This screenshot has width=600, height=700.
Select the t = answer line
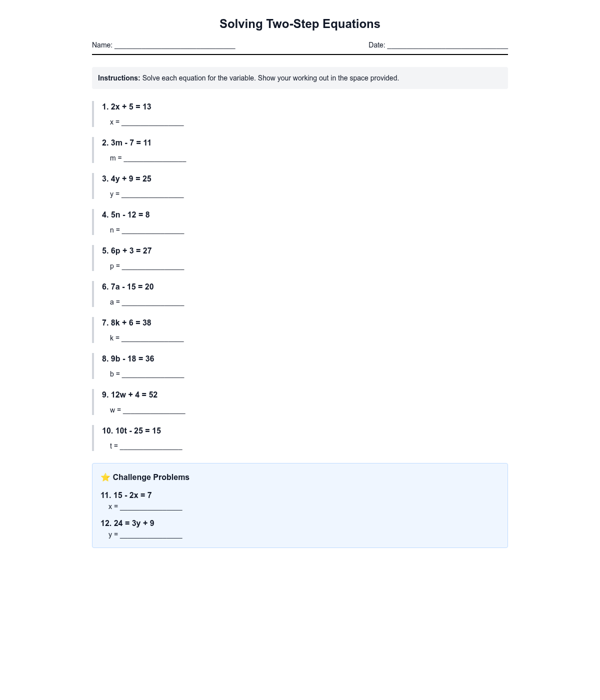(151, 446)
